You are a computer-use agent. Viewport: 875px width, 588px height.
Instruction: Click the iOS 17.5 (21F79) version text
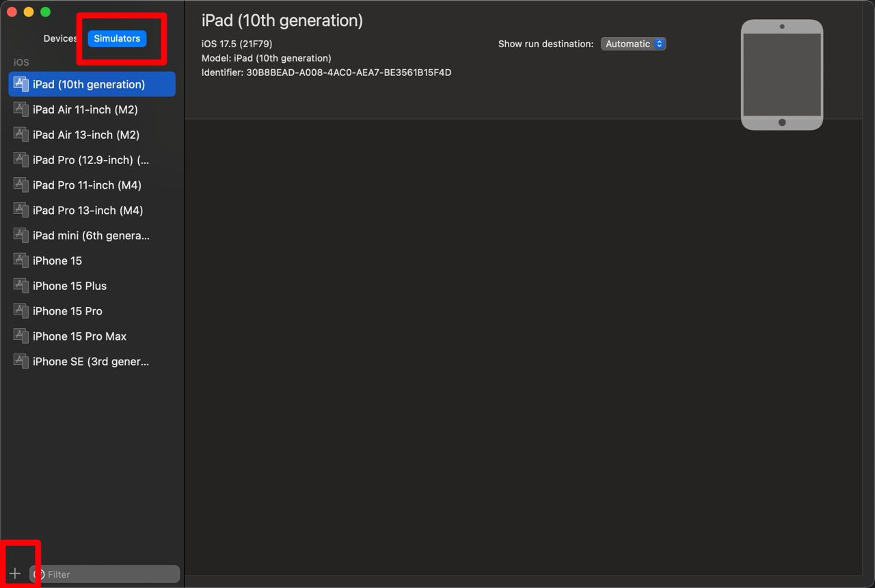[x=237, y=44]
